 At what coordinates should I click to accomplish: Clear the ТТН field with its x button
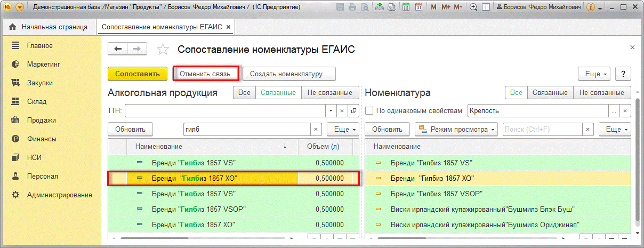[342, 111]
